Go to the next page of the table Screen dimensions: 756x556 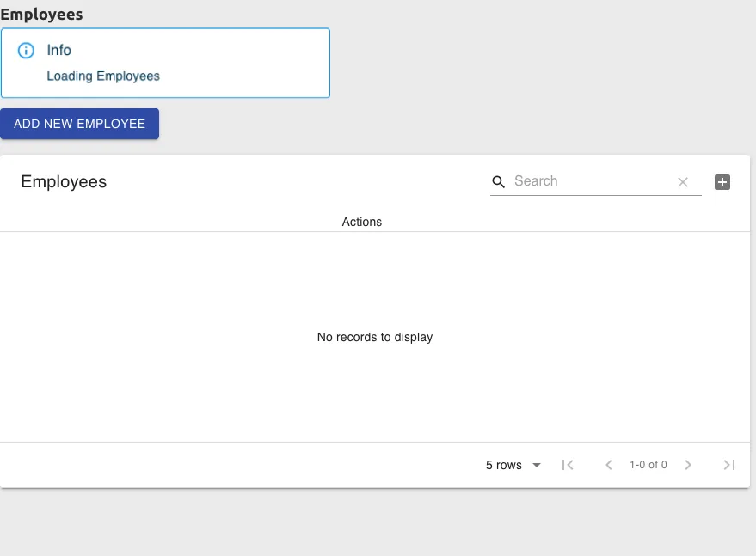pos(688,465)
